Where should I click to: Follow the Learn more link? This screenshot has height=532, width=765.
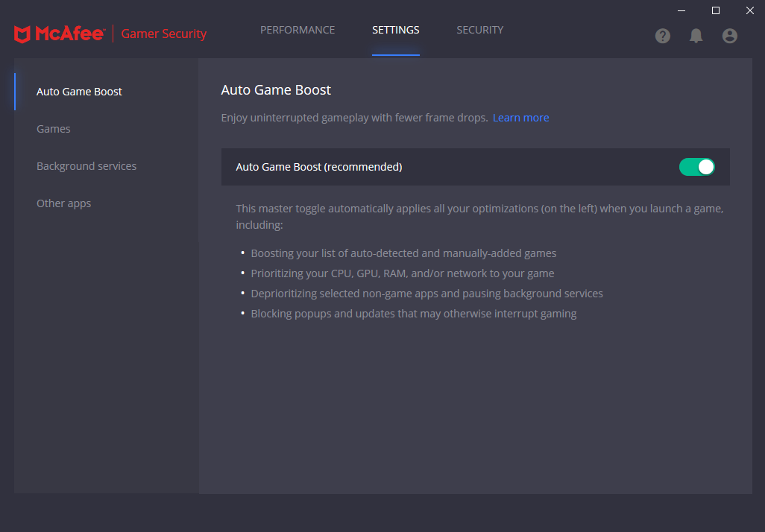520,118
